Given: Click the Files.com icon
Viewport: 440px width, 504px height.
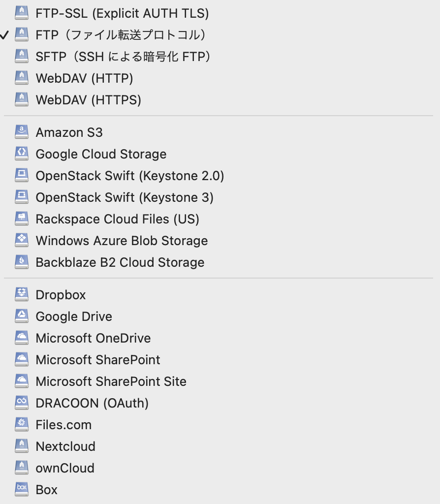Looking at the screenshot, I should 22,424.
